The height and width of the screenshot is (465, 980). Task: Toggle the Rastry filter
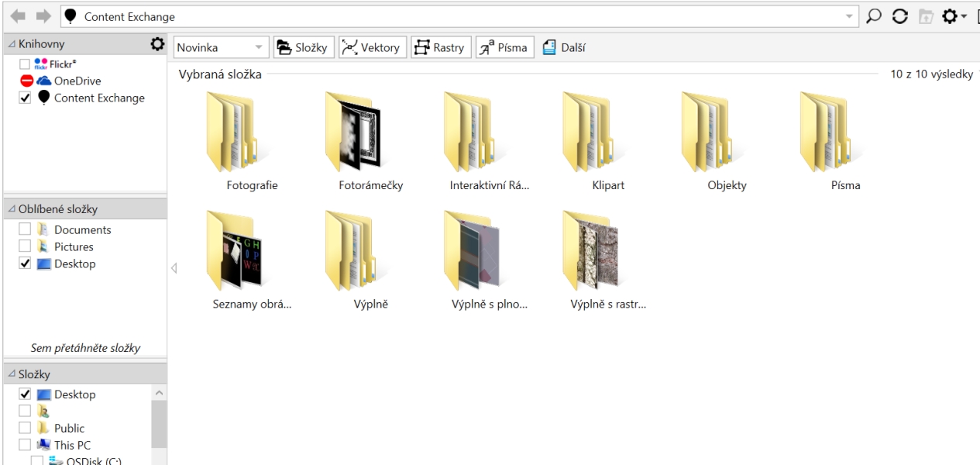439,48
